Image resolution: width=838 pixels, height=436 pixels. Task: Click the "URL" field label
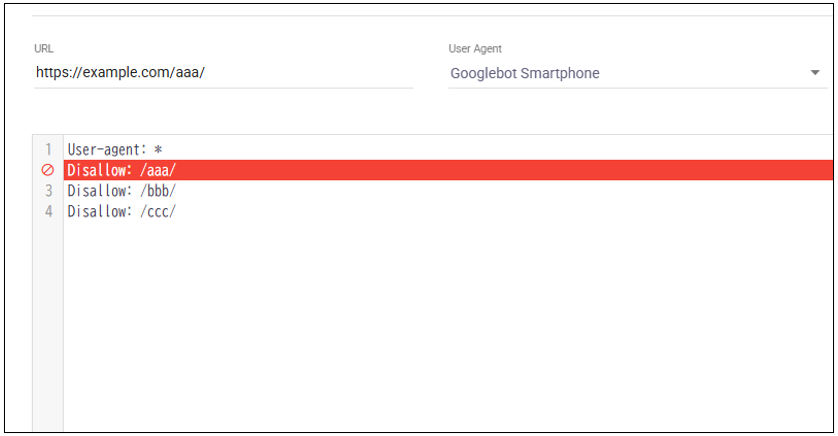[x=43, y=48]
